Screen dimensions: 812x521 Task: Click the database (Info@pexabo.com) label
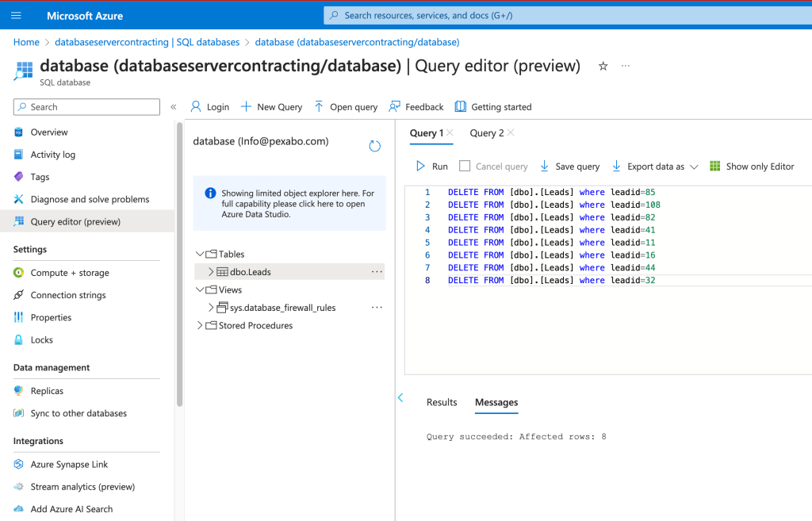(x=260, y=141)
